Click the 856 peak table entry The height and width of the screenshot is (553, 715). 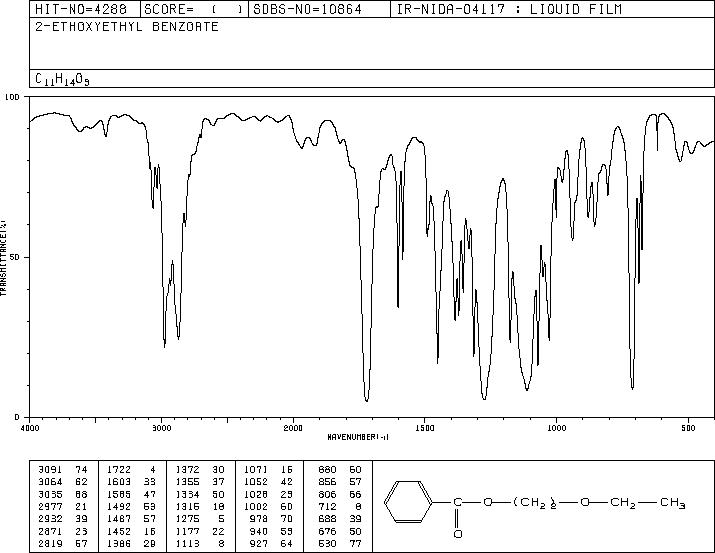(340, 482)
